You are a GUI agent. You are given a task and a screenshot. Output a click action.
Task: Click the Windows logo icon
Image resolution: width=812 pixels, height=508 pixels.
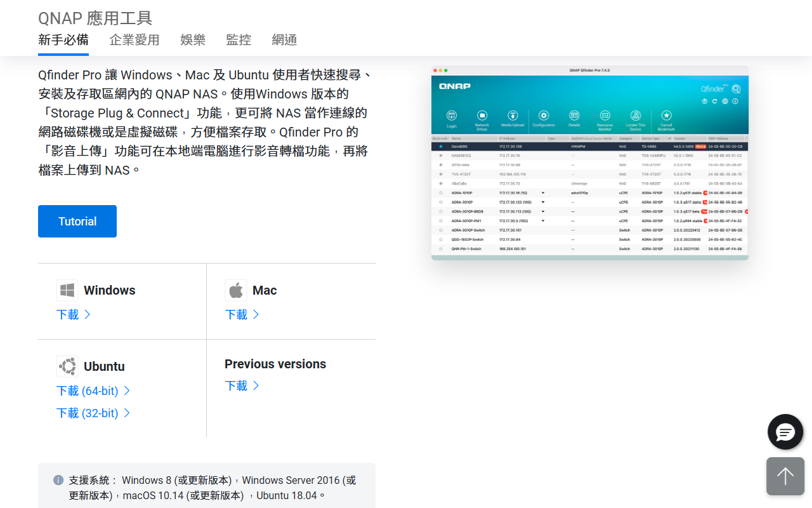tap(67, 290)
